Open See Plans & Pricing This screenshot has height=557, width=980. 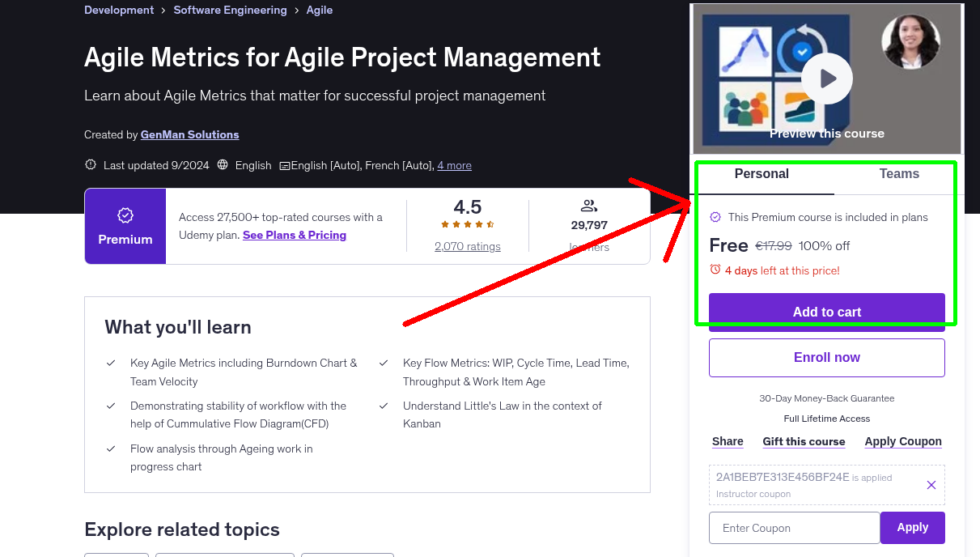coord(294,235)
